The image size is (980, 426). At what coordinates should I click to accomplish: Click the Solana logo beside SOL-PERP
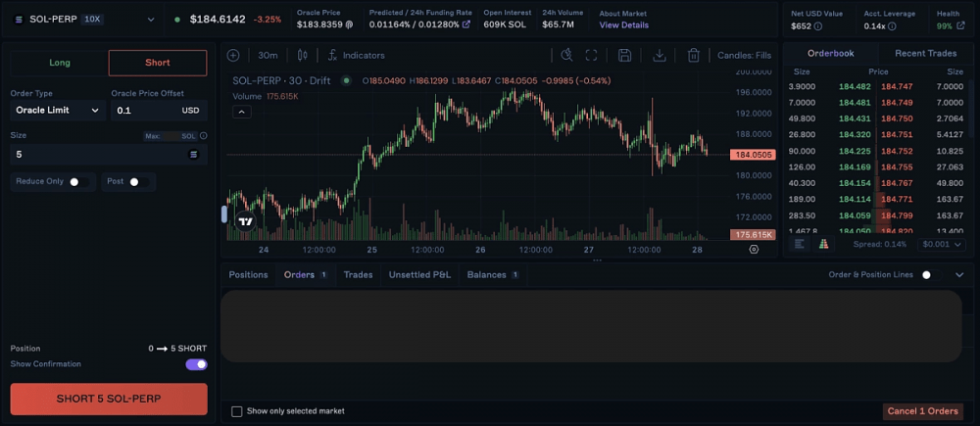[18, 20]
